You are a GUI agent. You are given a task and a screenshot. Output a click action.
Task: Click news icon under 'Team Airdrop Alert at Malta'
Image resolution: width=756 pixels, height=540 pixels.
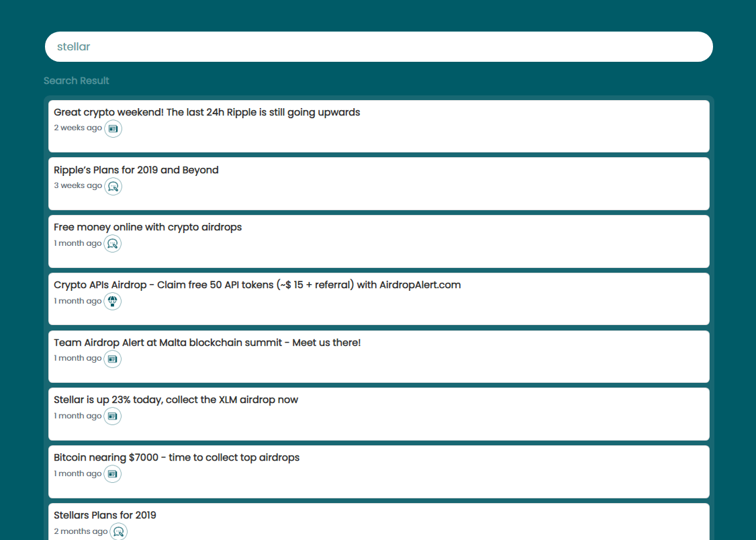tap(112, 359)
